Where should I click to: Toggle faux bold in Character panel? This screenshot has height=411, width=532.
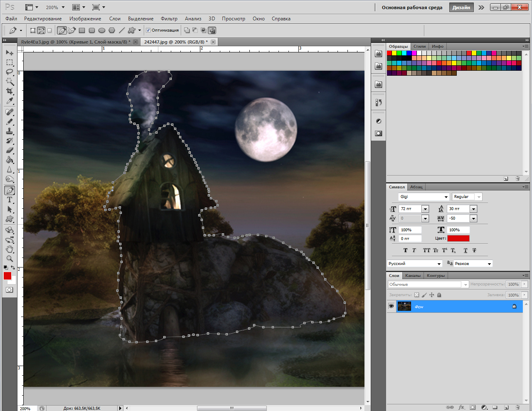tap(406, 250)
